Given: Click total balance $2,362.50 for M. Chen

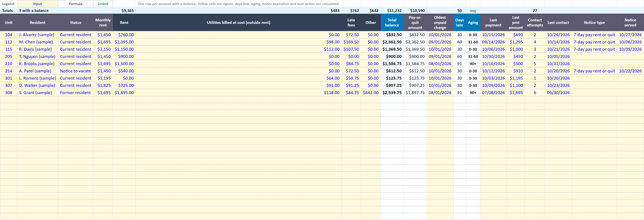Looking at the screenshot, I should point(392,42).
